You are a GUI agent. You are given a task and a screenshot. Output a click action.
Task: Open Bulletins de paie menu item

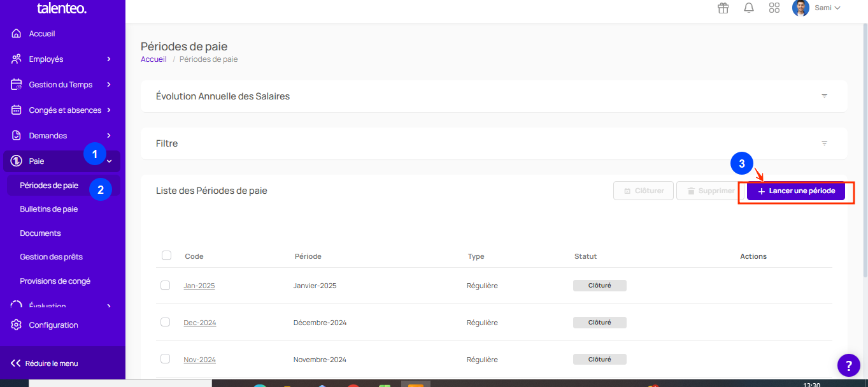[x=49, y=209]
